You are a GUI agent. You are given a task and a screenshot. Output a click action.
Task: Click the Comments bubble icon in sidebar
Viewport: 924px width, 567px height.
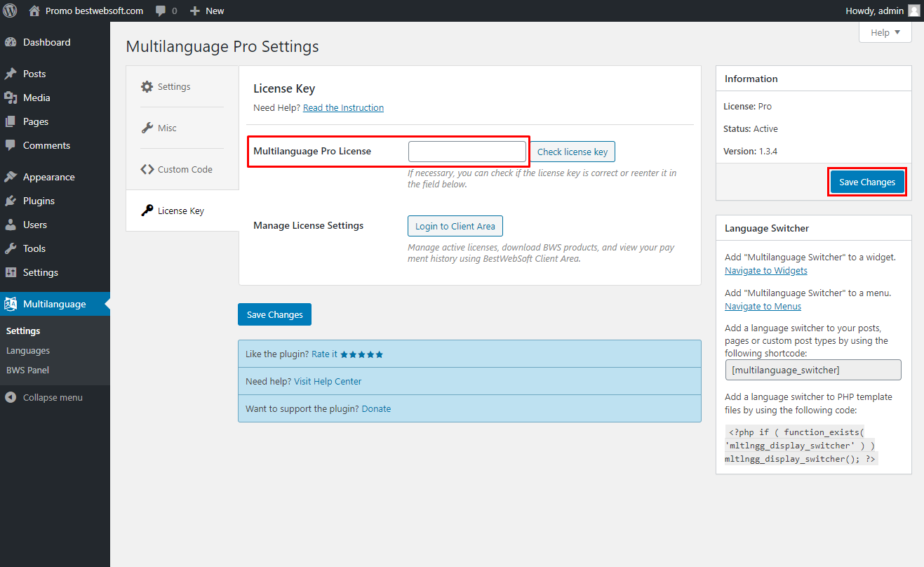[x=11, y=145]
